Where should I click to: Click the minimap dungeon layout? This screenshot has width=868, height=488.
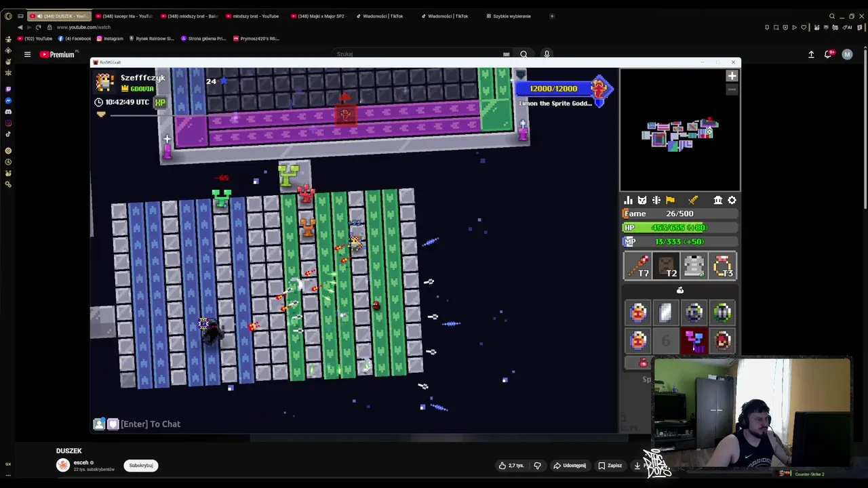680,134
